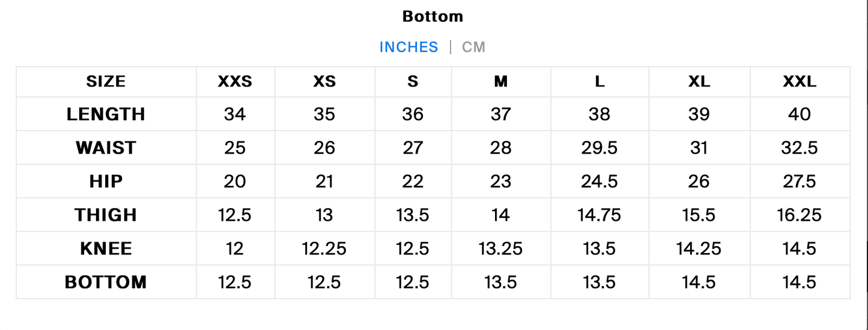The height and width of the screenshot is (330, 868).
Task: Click the Bottom heading title
Action: point(432,16)
